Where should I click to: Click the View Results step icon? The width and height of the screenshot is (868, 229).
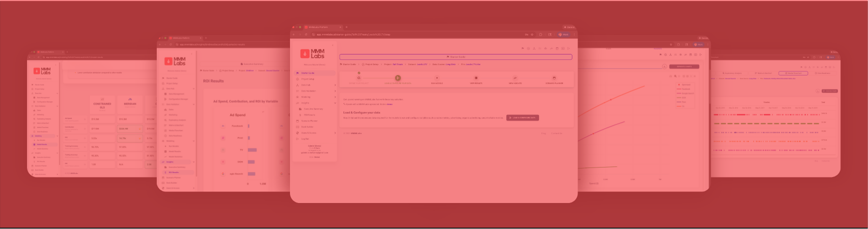pyautogui.click(x=476, y=78)
